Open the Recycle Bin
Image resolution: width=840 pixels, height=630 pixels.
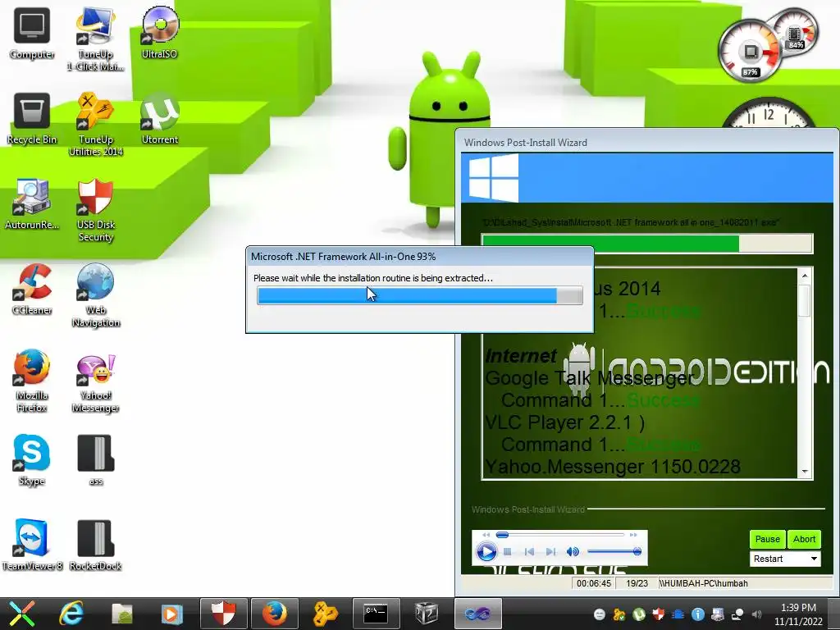(x=32, y=119)
